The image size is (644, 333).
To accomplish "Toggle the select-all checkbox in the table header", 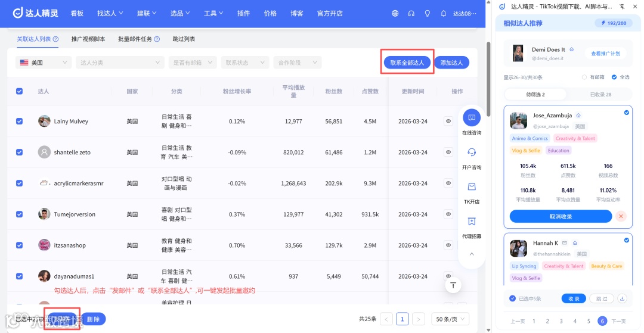I will coord(19,91).
